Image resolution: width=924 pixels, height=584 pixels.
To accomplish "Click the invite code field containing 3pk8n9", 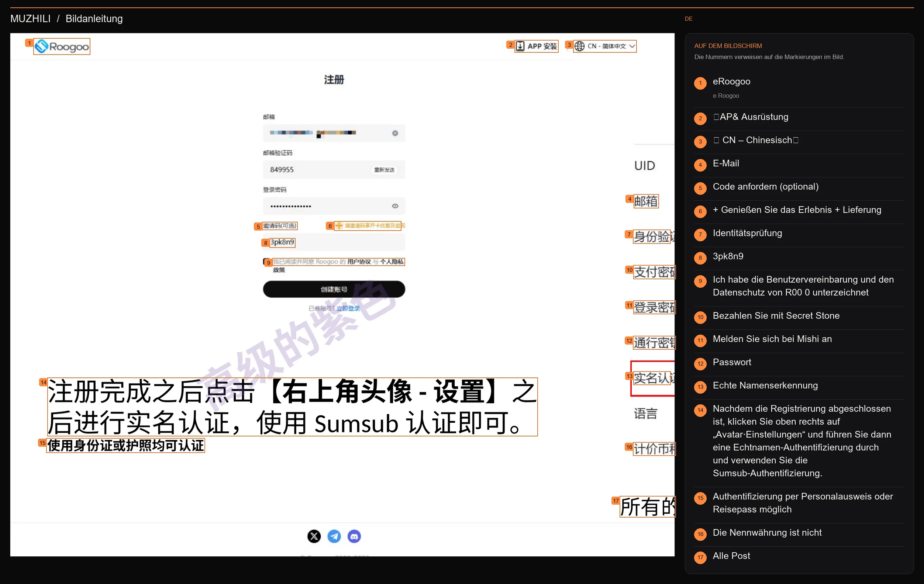I will pos(334,242).
